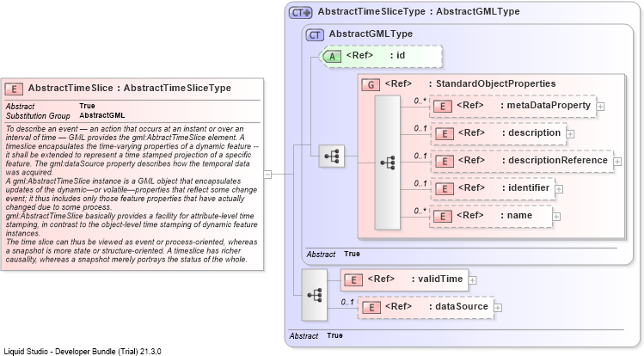Click Abstract True value in AbstractTimeSlice element
This screenshot has width=644, height=356.
coord(87,106)
